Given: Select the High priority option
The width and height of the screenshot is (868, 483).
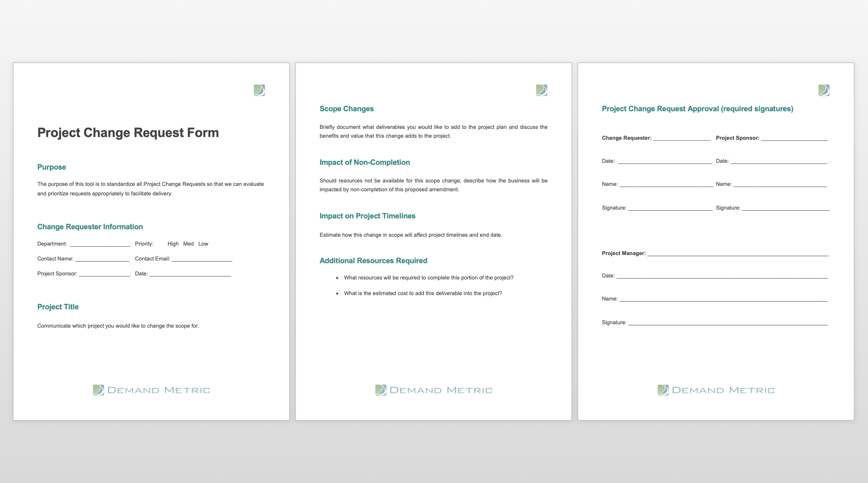Looking at the screenshot, I should [x=173, y=244].
